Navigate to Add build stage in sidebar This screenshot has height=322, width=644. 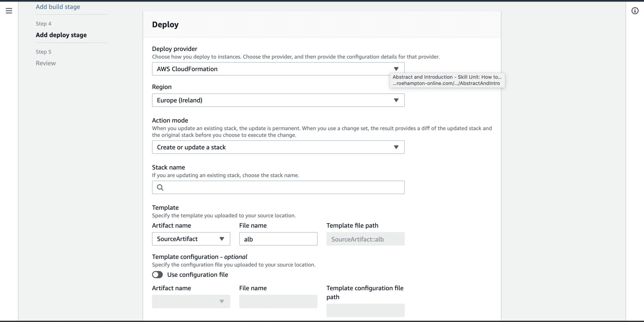tap(58, 7)
